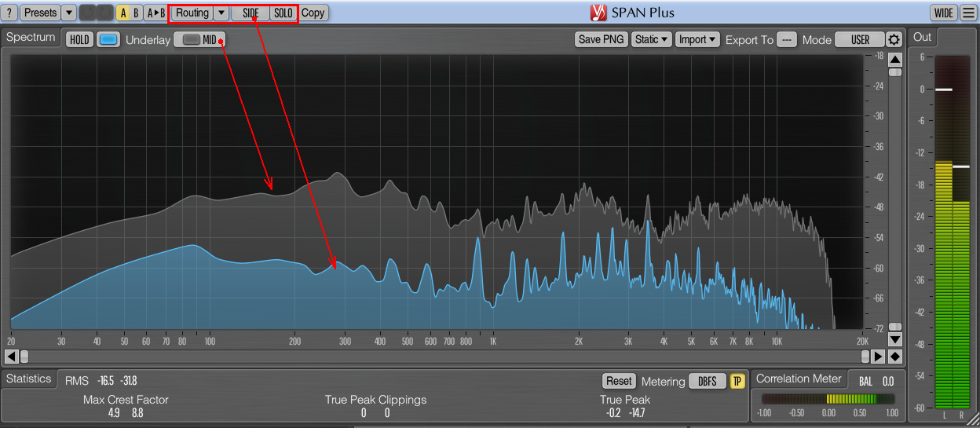980x428 pixels.
Task: Select the Correlation Meter tab
Action: tap(799, 379)
